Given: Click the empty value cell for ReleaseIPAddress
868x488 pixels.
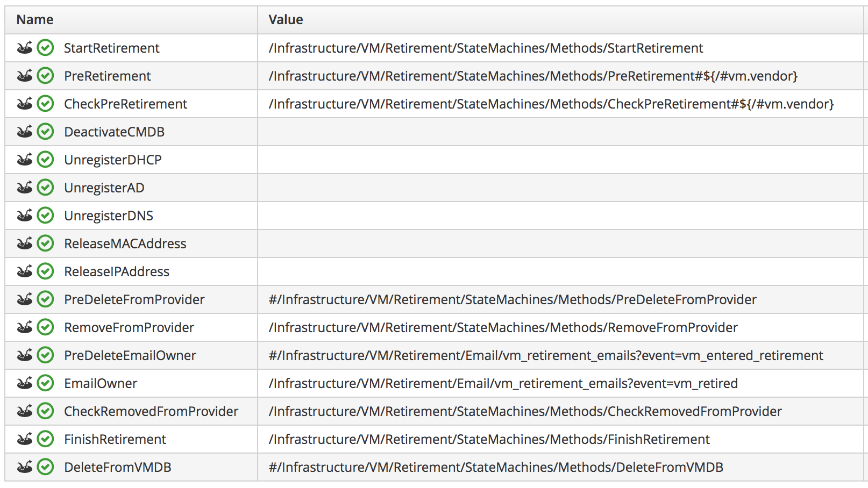Looking at the screenshot, I should point(559,271).
